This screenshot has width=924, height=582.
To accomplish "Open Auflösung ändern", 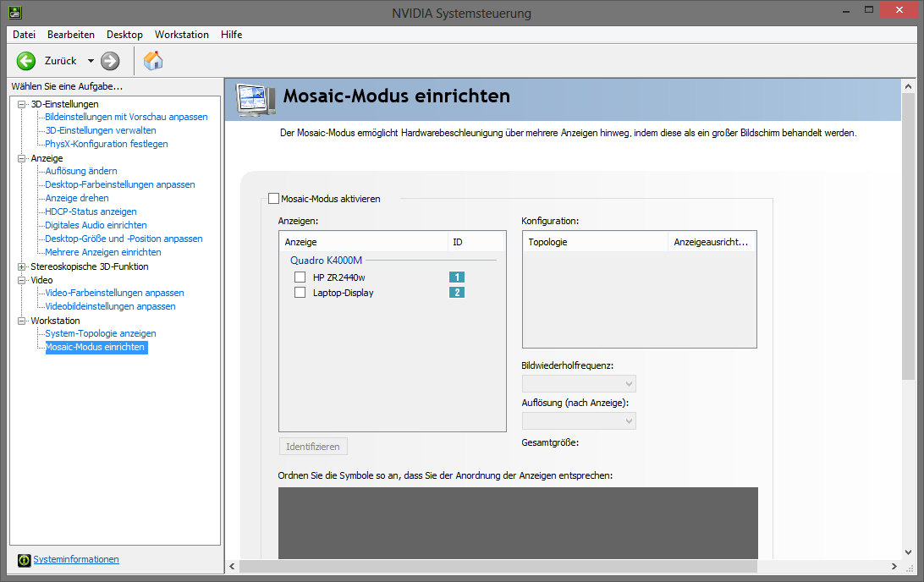I will pos(81,171).
